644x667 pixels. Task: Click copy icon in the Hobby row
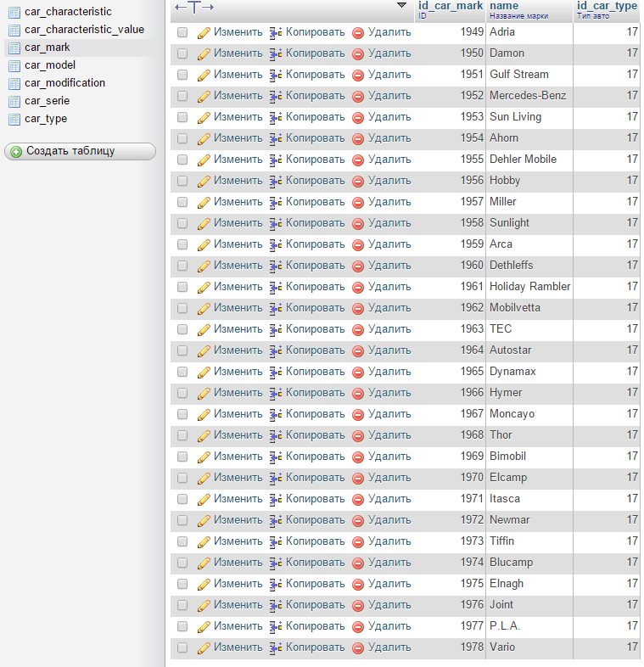276,182
